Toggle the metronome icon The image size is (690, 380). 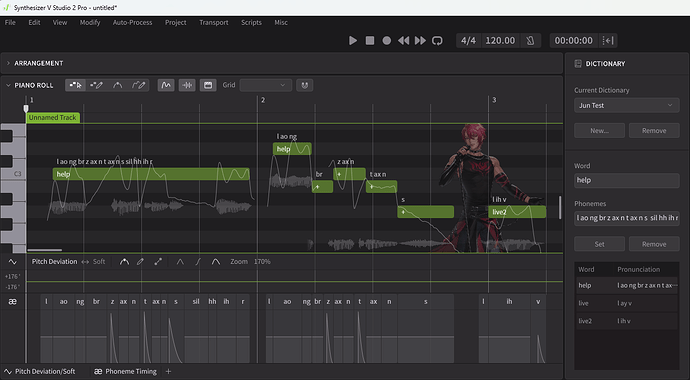pyautogui.click(x=530, y=40)
